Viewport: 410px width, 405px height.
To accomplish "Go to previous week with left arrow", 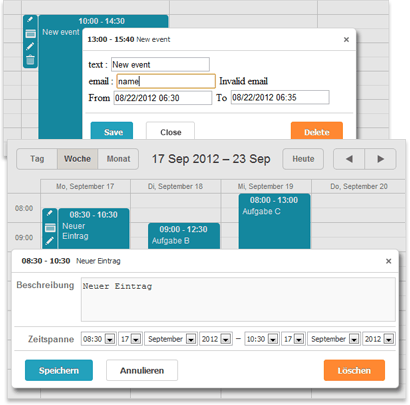I will click(349, 159).
